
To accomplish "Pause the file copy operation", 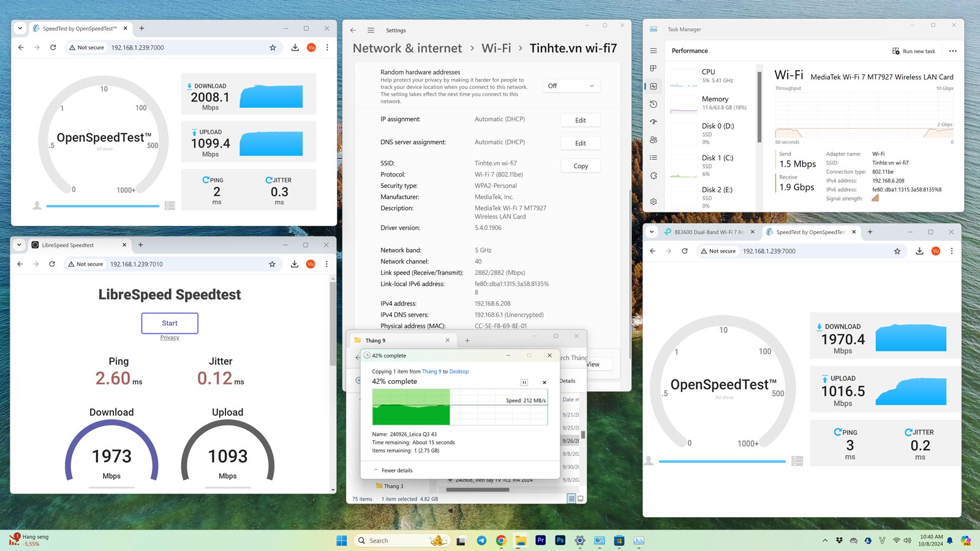I will tap(524, 382).
